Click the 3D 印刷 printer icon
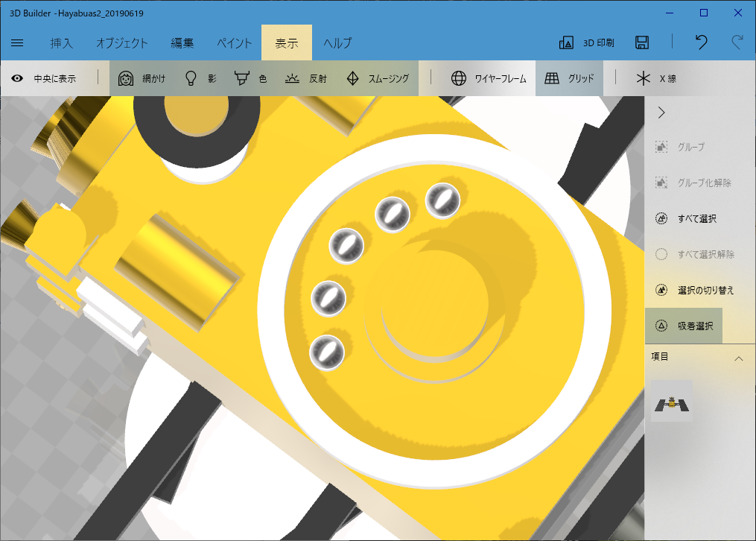 (566, 42)
